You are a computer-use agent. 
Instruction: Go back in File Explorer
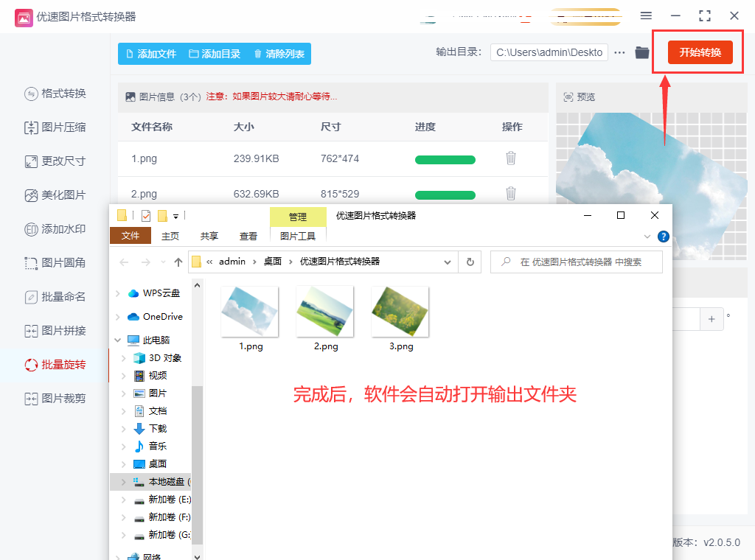pyautogui.click(x=124, y=262)
